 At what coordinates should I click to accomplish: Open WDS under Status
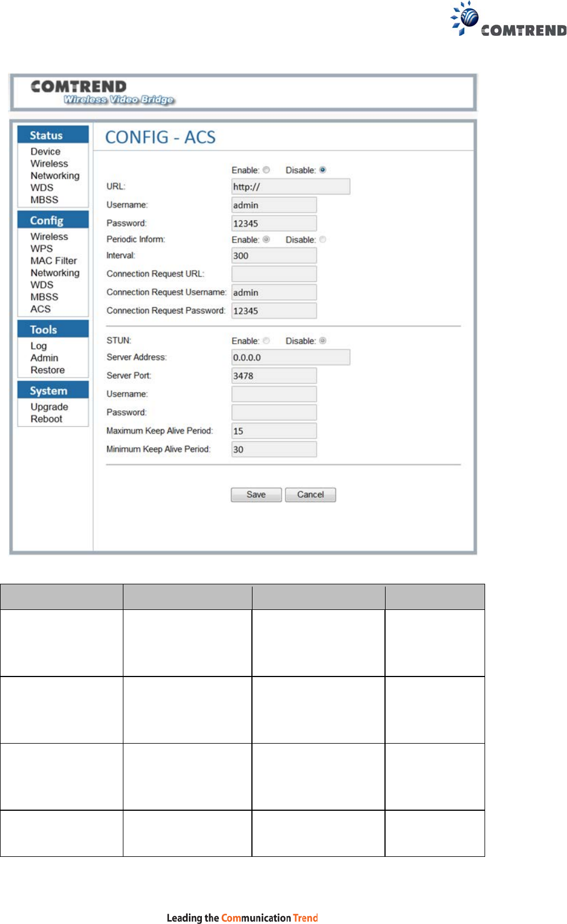pos(42,188)
